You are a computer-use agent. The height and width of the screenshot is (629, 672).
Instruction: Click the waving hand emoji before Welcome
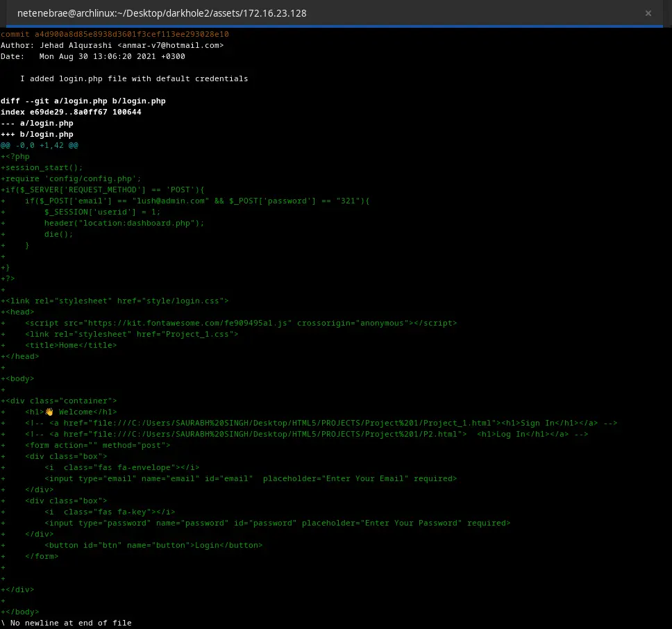click(x=49, y=412)
